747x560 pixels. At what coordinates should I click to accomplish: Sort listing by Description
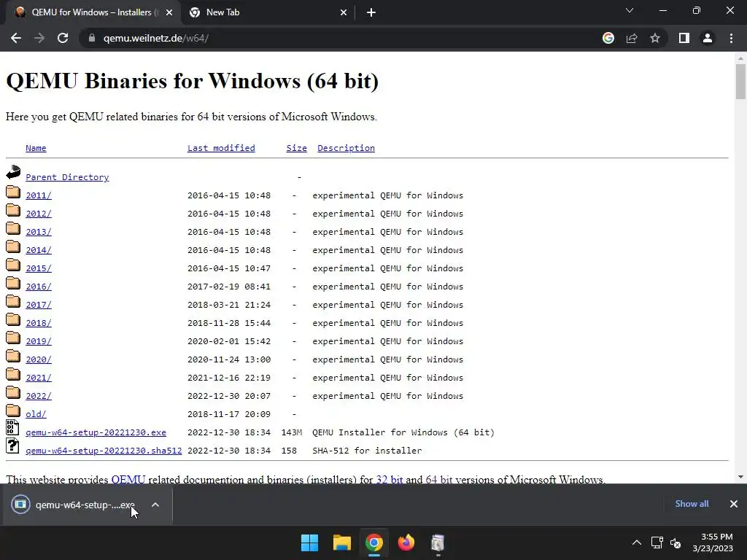pos(346,148)
